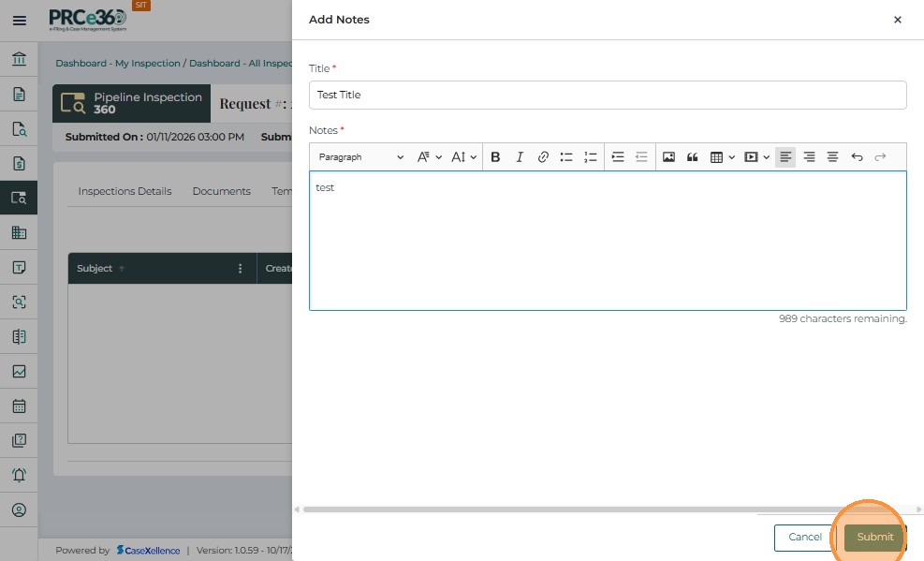Click the PRCe360 logo
The image size is (924, 561).
pos(87,20)
